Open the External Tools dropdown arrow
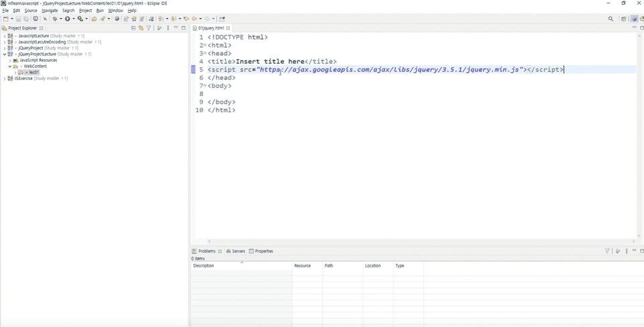Screen dimensions: 644x327 (x=87, y=19)
